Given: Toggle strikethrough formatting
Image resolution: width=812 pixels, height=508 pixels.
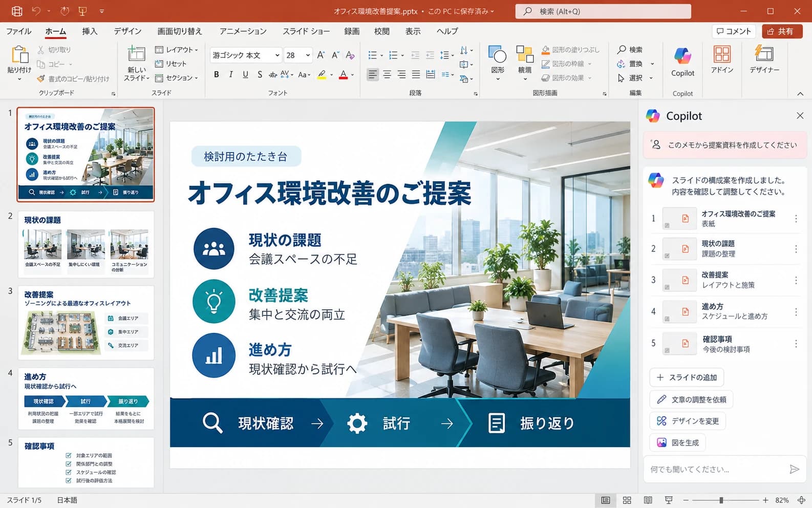Looking at the screenshot, I should point(273,75).
